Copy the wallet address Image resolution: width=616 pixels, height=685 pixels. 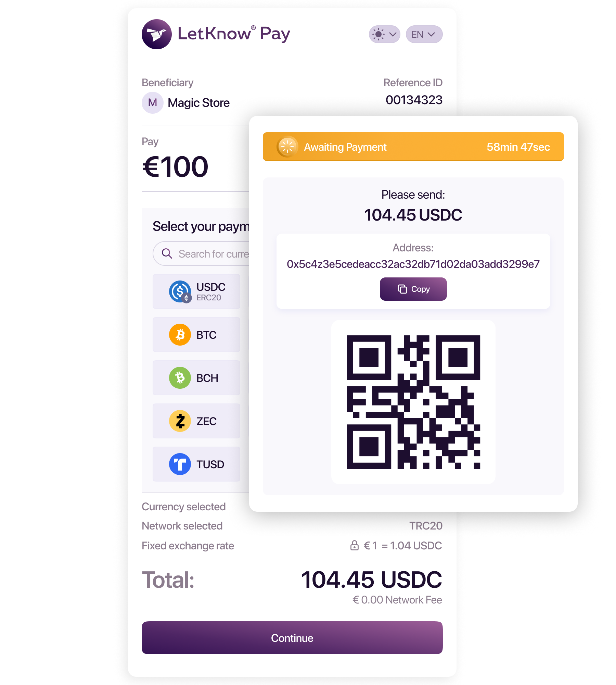pyautogui.click(x=413, y=289)
